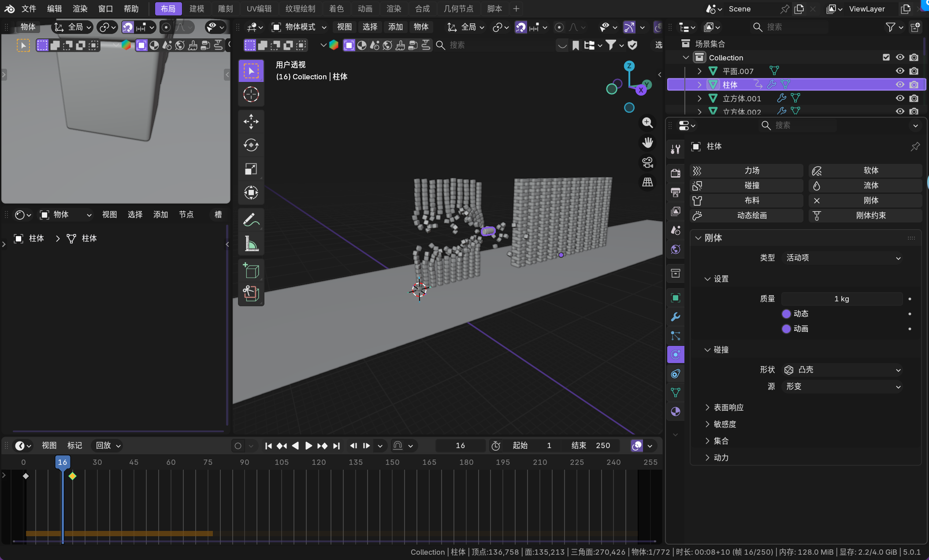
Task: Select the Measure ruler tool
Action: (251, 243)
